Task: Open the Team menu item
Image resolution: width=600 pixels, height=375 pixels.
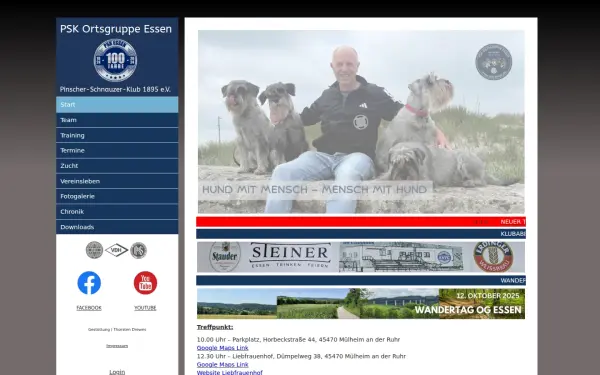Action: coord(117,120)
